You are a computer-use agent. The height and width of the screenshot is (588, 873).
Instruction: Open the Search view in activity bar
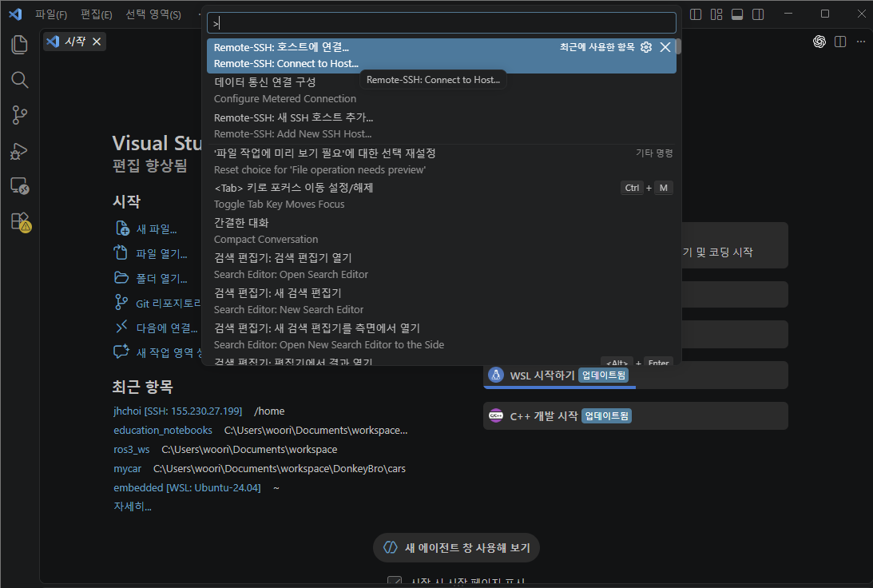(19, 80)
